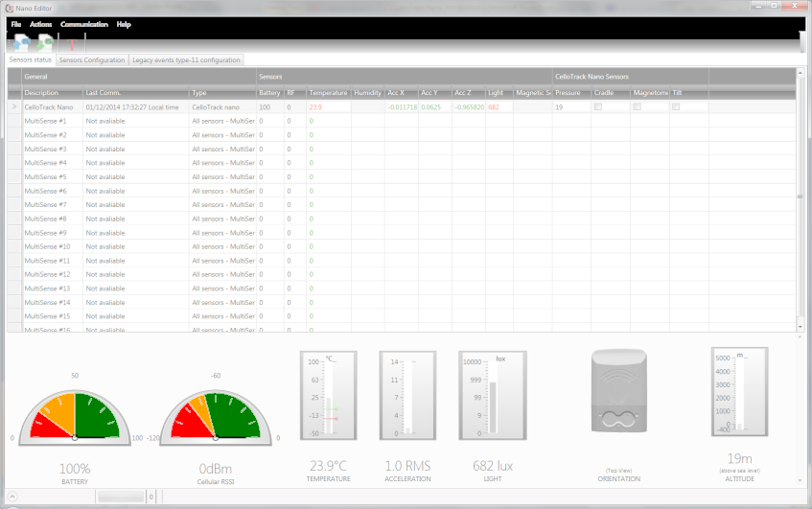Screen dimensions: 812x509
Task: Select the MultiSense #7 row
Action: point(402,205)
